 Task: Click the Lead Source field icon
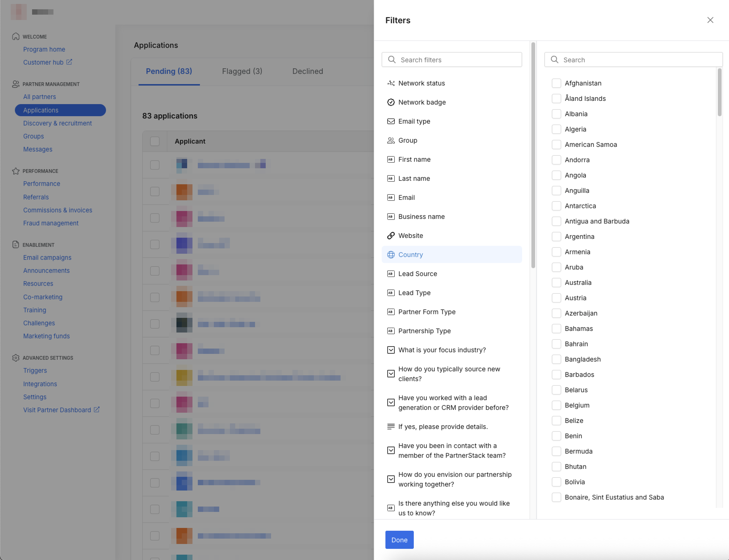[x=391, y=274]
